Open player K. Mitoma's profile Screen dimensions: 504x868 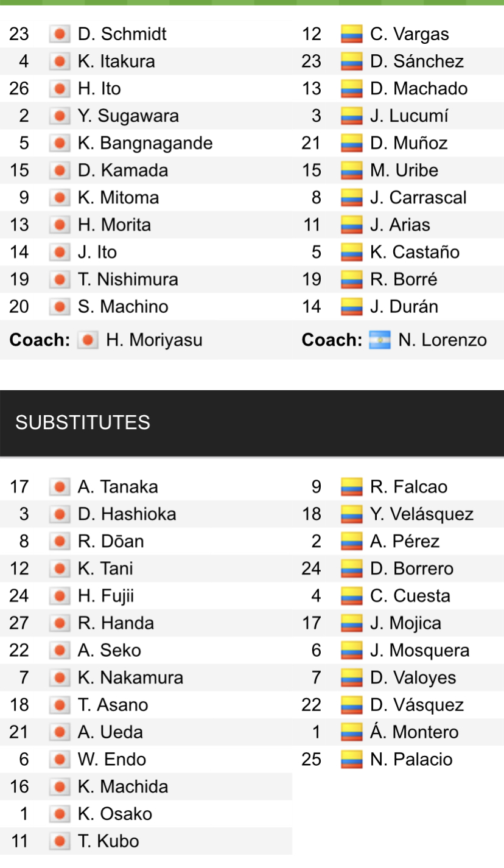click(x=118, y=198)
